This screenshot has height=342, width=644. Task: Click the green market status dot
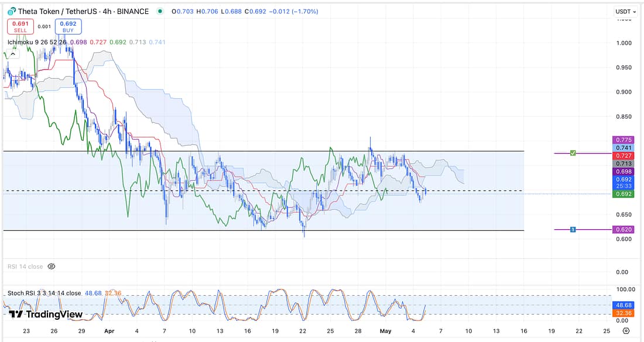(157, 12)
